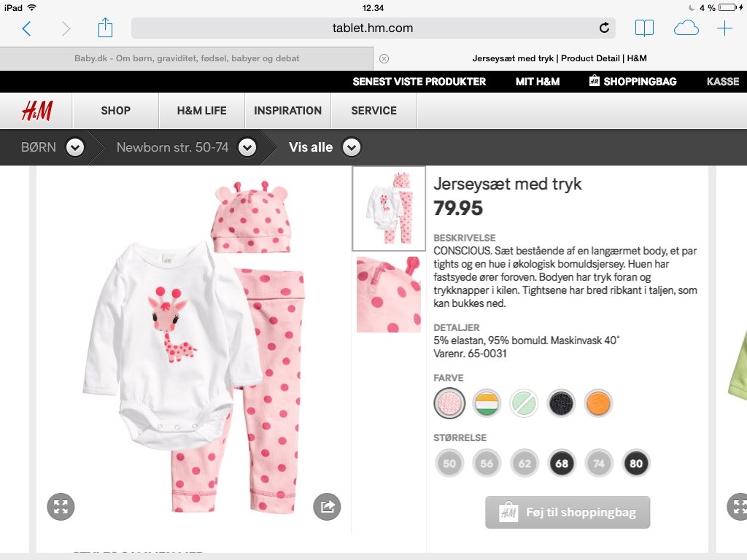Expand the BØRN category dropdown
747x560 pixels.
(75, 147)
